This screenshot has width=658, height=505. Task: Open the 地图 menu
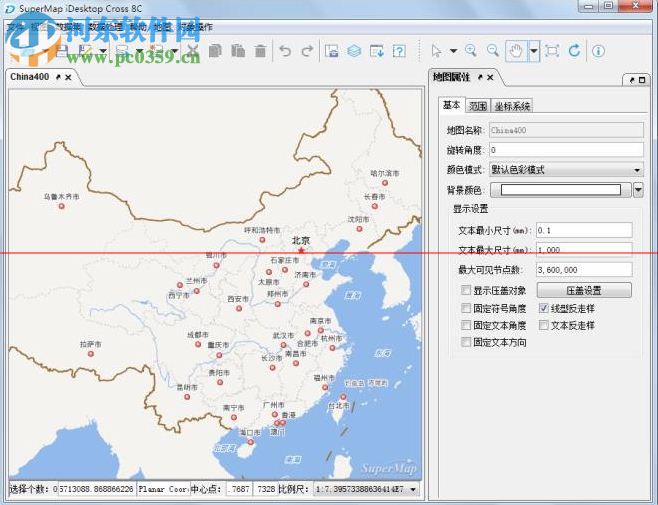coord(162,27)
